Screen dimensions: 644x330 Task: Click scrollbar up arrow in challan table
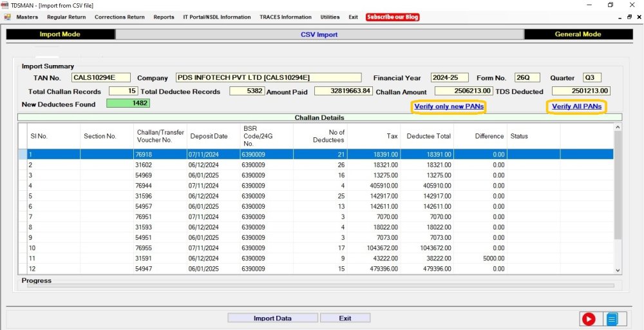(618, 128)
